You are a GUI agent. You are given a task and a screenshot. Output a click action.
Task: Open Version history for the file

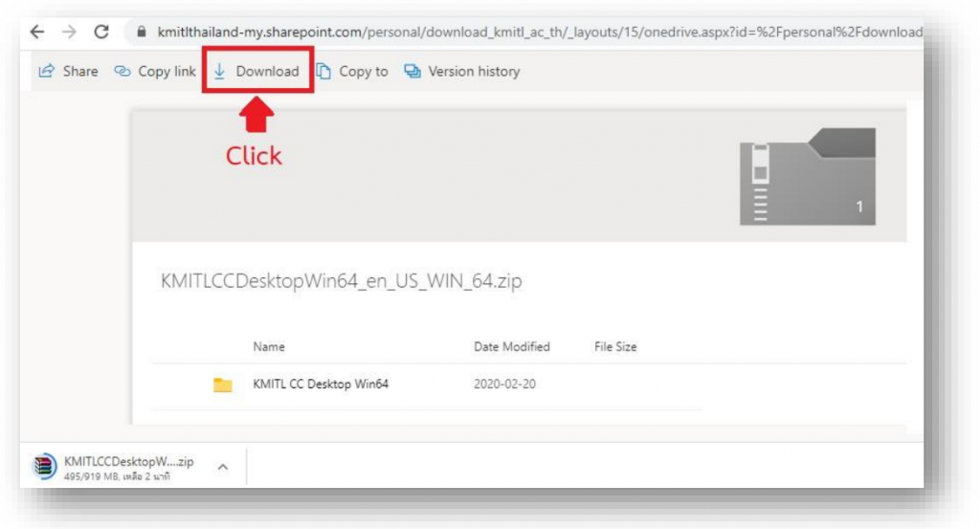[462, 72]
